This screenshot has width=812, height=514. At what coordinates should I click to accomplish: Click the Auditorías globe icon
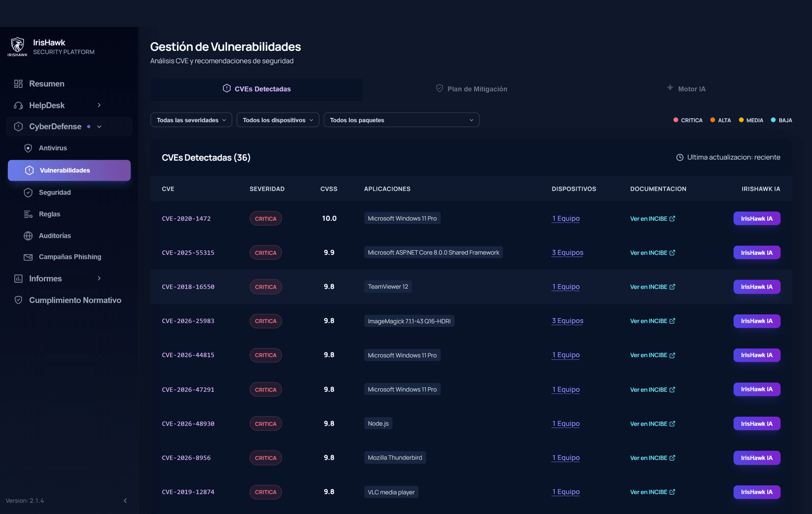tap(28, 236)
